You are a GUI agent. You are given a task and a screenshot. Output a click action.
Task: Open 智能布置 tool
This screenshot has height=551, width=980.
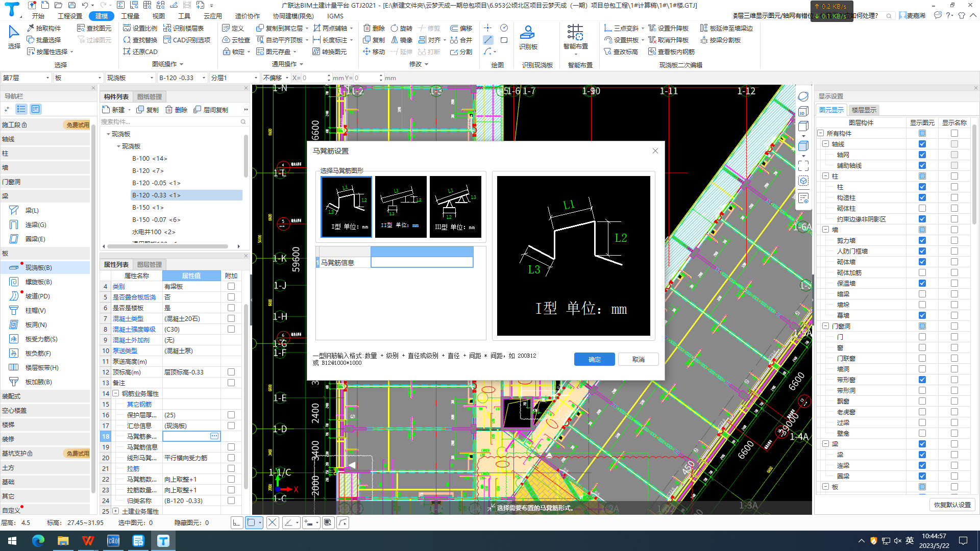[575, 37]
